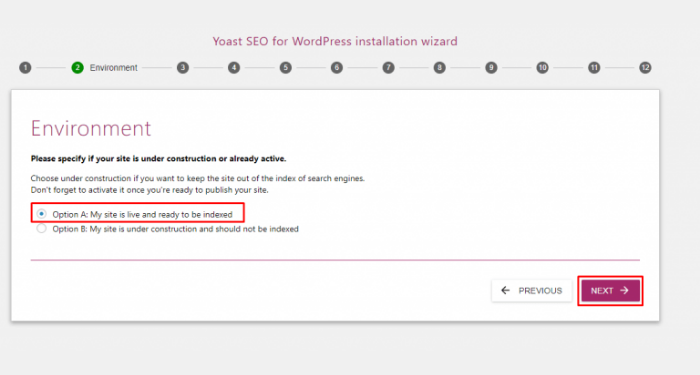Open wizard step 6
Screen dimensions: 700x375
pyautogui.click(x=337, y=67)
